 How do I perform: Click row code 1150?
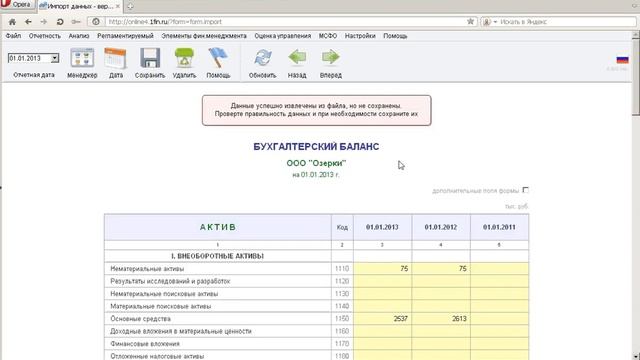click(342, 319)
